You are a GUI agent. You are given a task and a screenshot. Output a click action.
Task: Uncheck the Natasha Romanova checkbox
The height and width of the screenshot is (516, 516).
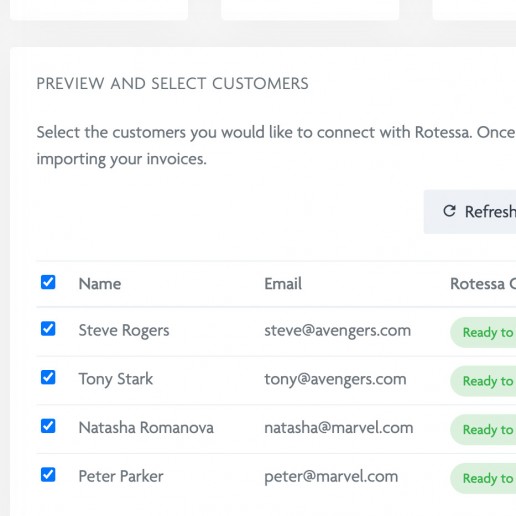(x=48, y=426)
